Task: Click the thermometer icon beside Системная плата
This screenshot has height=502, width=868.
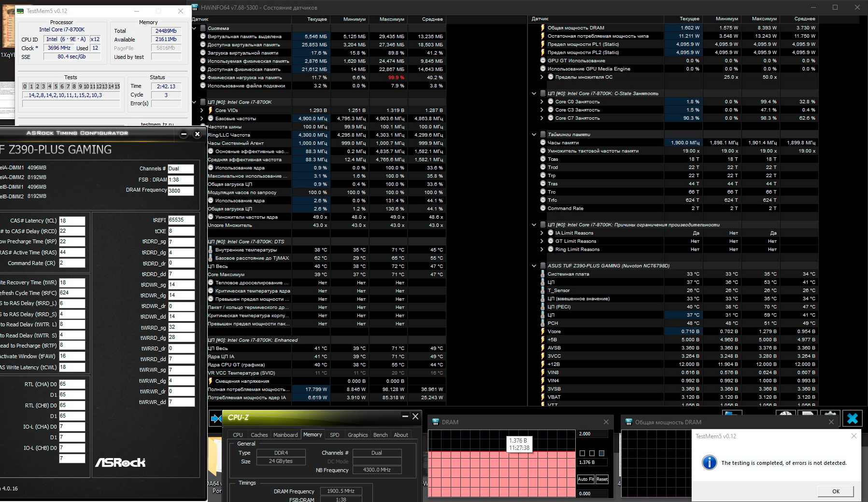Action: tap(542, 274)
